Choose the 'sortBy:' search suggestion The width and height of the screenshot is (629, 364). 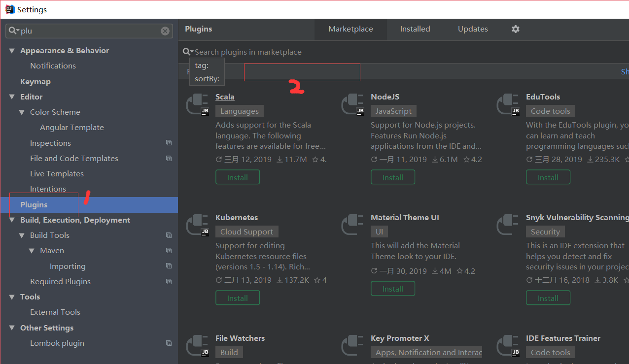[207, 78]
